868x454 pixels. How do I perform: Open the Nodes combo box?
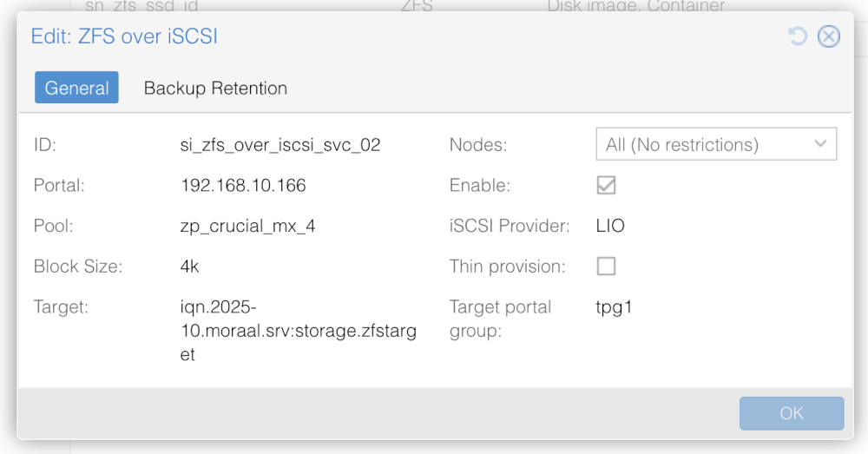coord(703,145)
